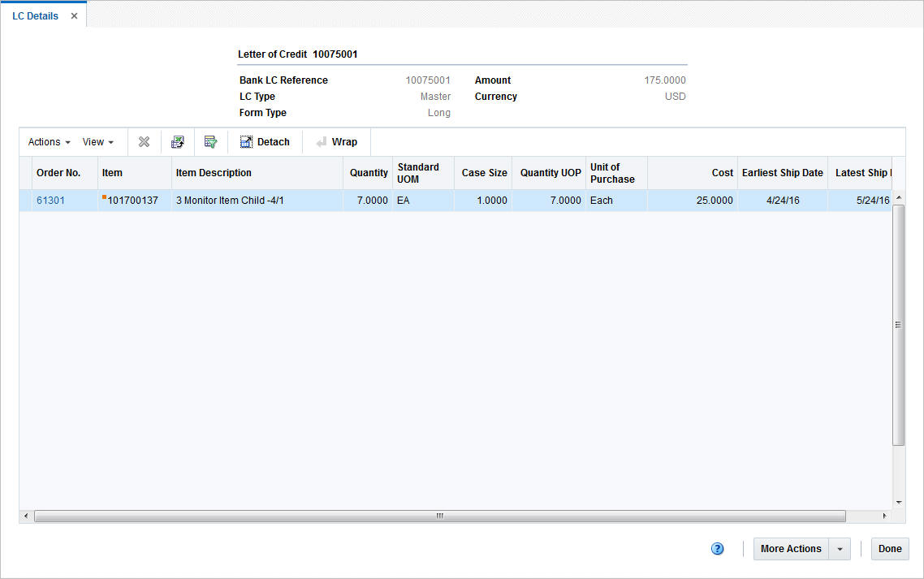Screen dimensions: 924x579
Task: Click the Item Description column header
Action: point(257,173)
